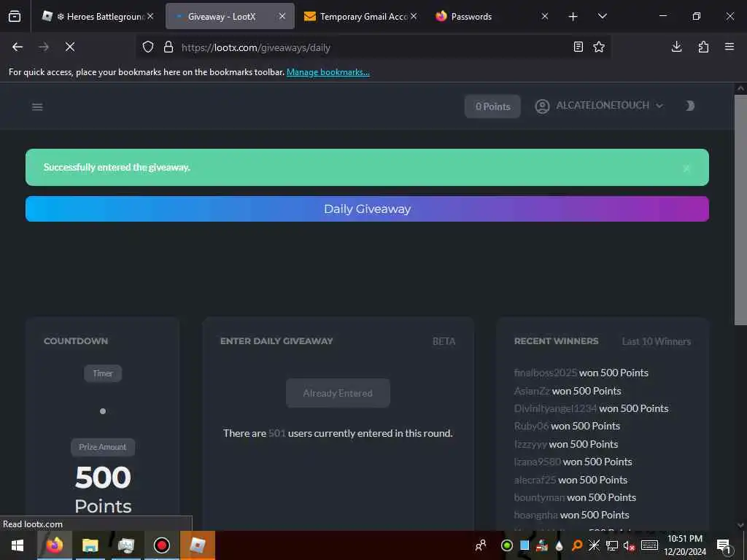Viewport: 747px width, 560px height.
Task: Dismiss the successfully entered notification
Action: [x=686, y=168]
